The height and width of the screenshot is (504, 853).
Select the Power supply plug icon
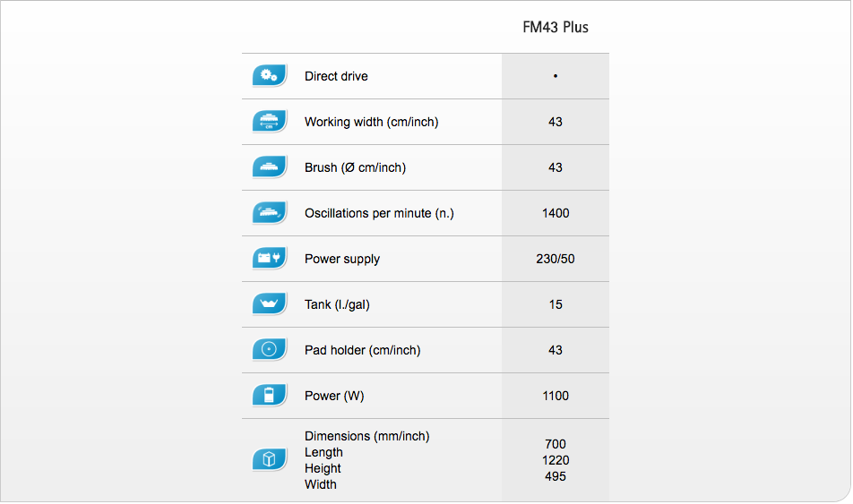tap(270, 259)
